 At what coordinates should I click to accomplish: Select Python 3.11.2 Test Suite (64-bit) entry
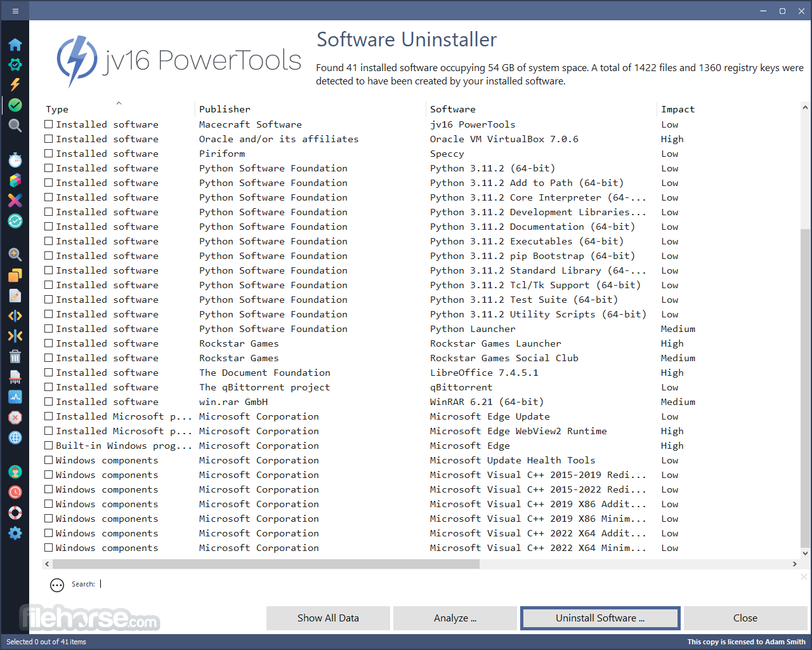(524, 300)
